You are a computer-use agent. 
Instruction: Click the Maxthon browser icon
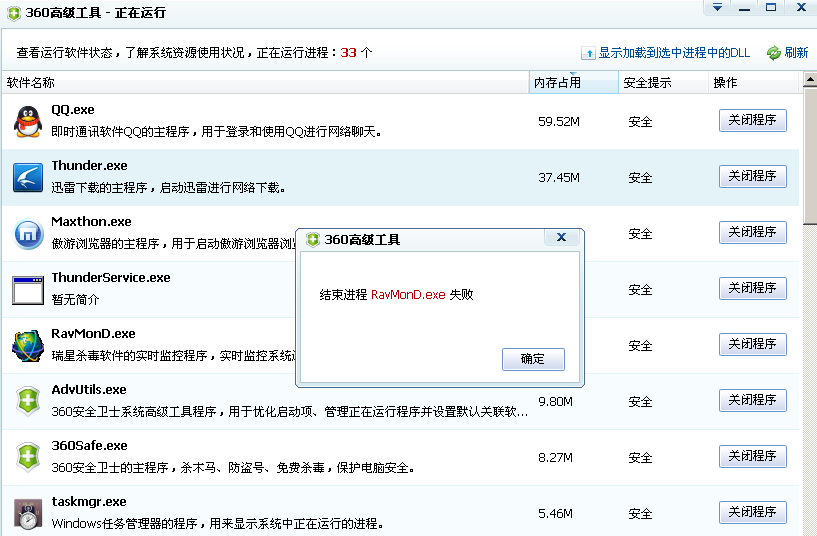coord(28,234)
